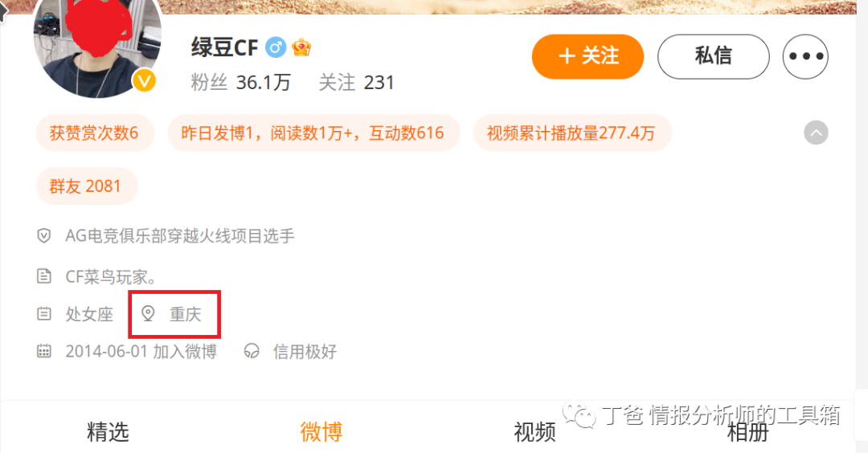868x453 pixels.
Task: Click the blue male gender icon
Action: pyautogui.click(x=275, y=47)
